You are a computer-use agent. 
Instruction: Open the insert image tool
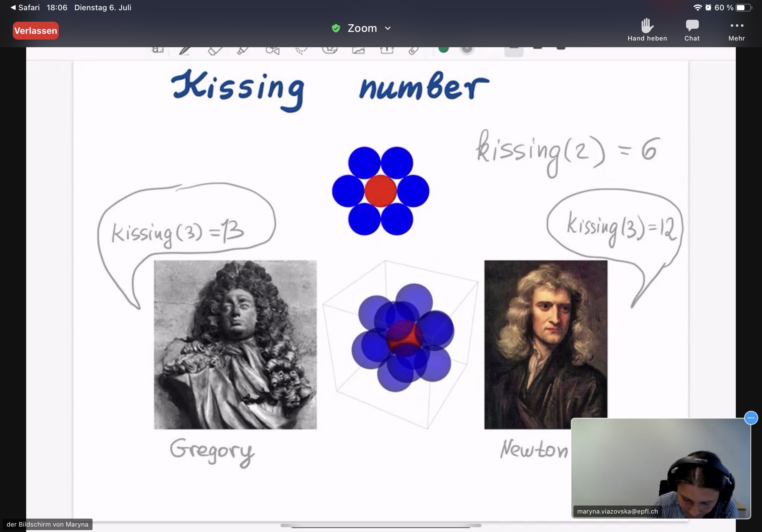point(358,50)
